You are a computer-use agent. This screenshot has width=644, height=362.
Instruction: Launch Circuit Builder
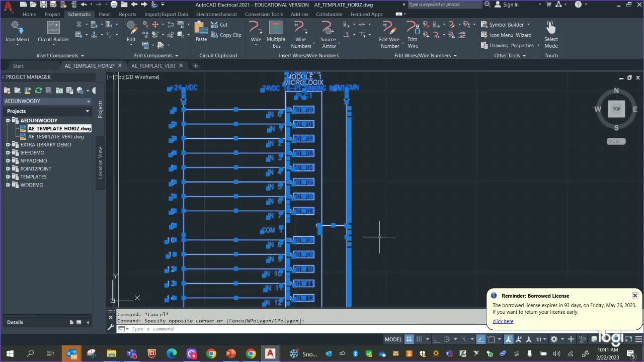point(53,32)
